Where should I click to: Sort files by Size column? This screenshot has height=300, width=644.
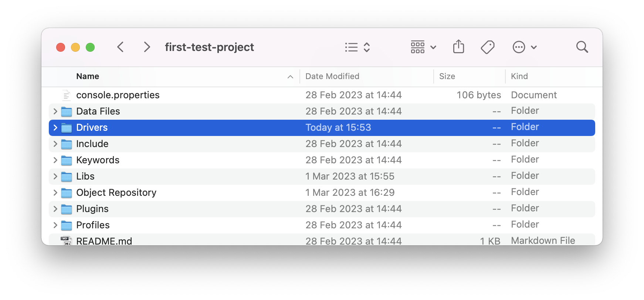447,76
